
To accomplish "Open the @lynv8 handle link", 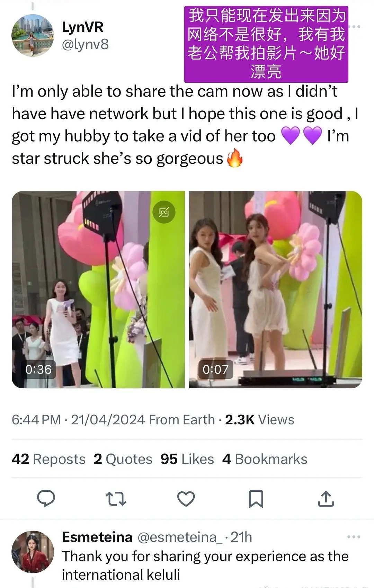I will 85,44.
